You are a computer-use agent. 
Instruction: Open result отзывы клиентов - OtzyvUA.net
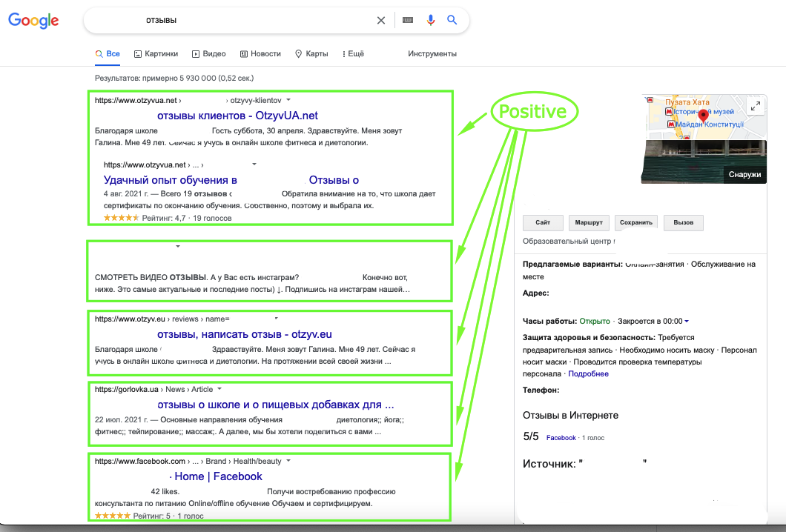pyautogui.click(x=237, y=116)
